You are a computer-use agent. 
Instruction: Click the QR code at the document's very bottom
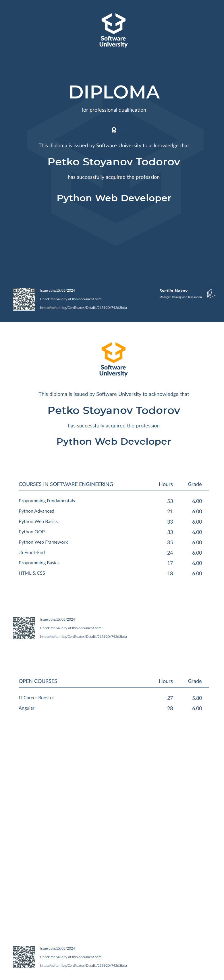[24, 957]
